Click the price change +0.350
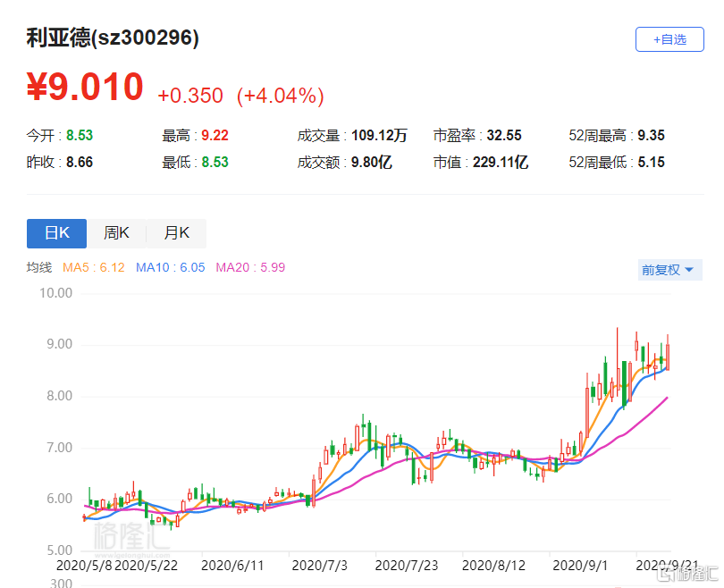724x588 pixels. pyautogui.click(x=190, y=96)
